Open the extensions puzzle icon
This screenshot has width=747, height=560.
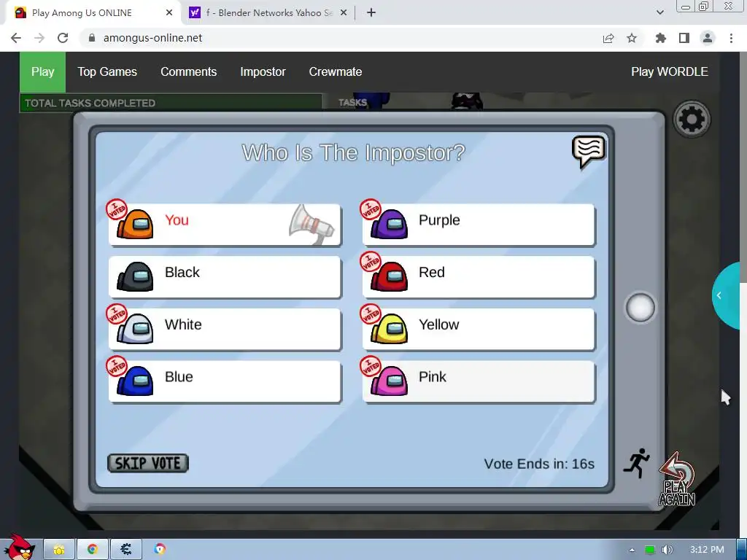(660, 38)
